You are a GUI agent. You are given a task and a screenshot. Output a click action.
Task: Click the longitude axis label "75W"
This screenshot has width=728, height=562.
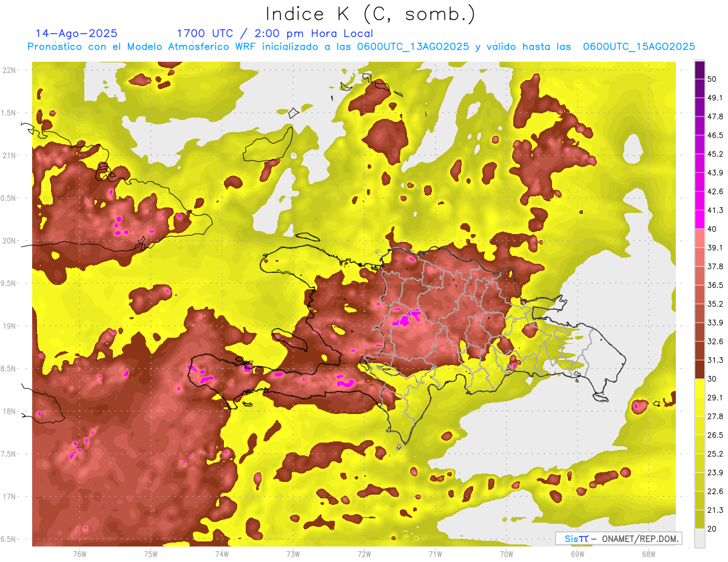[x=150, y=554]
